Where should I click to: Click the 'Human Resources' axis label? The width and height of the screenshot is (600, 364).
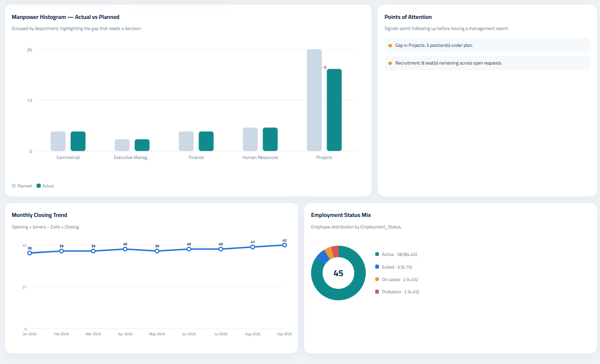260,157
